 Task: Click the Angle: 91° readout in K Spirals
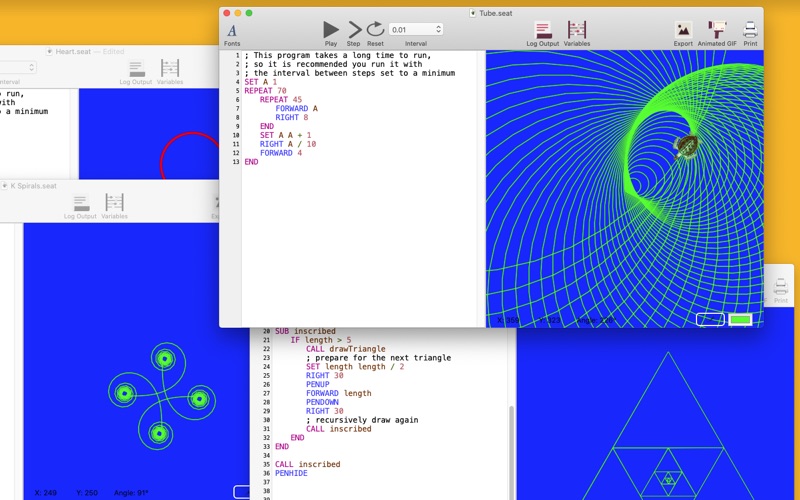coord(131,493)
